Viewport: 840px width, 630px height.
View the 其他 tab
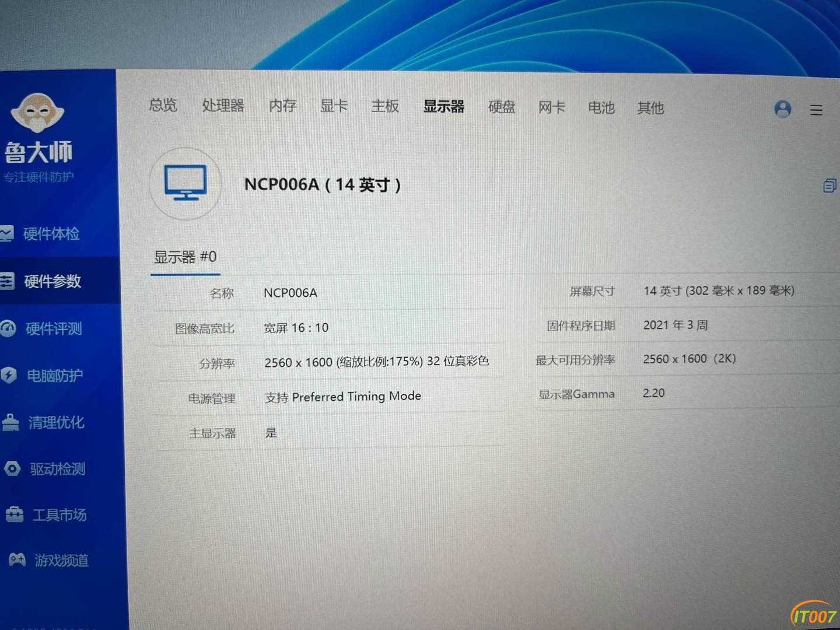coord(650,108)
